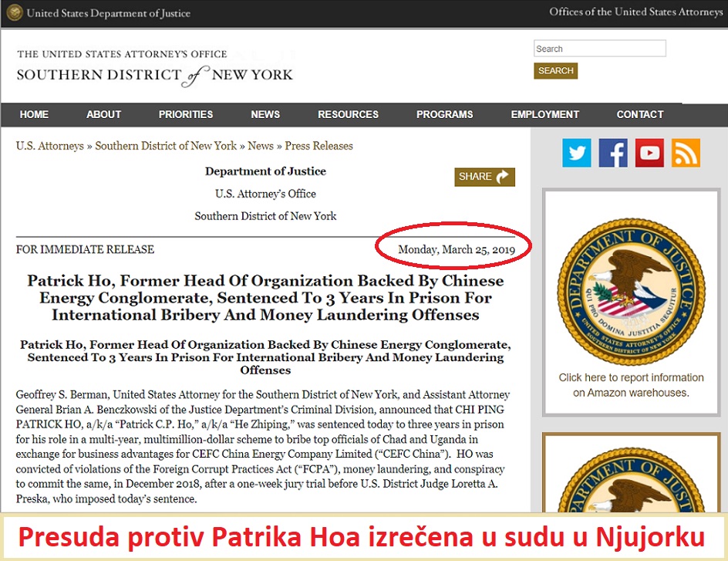Open the Facebook page icon
The width and height of the screenshot is (728, 561).
613,153
